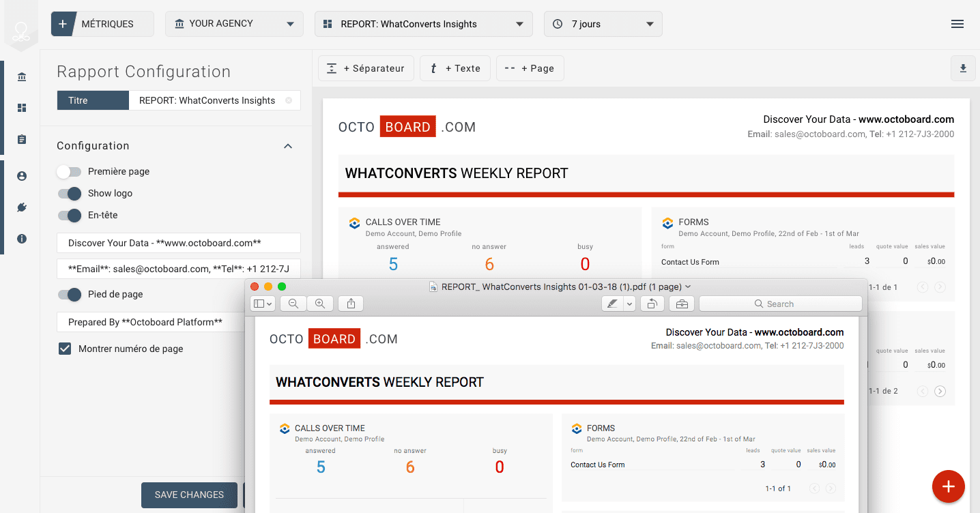Click the Contact Us Form row in the report
Image resolution: width=980 pixels, height=513 pixels.
tap(804, 261)
